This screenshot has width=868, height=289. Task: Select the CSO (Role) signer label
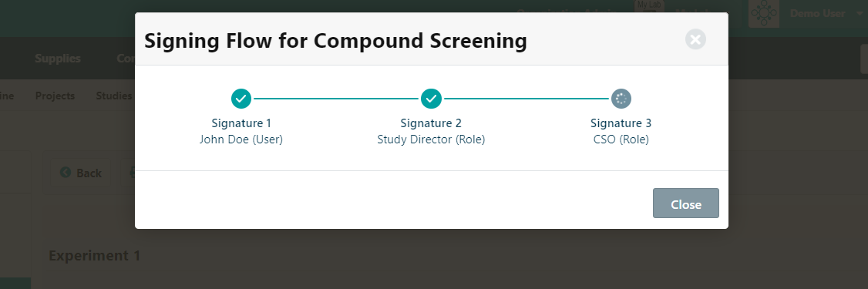621,139
